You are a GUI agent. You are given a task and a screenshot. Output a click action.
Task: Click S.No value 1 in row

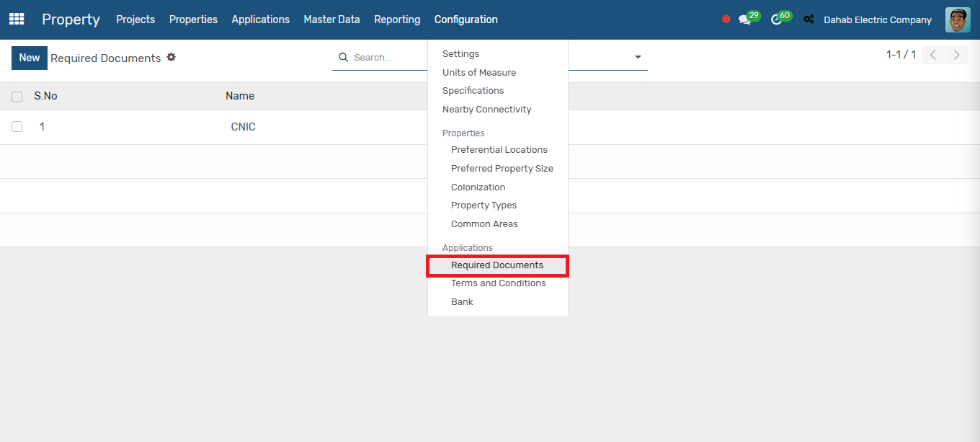click(x=42, y=127)
